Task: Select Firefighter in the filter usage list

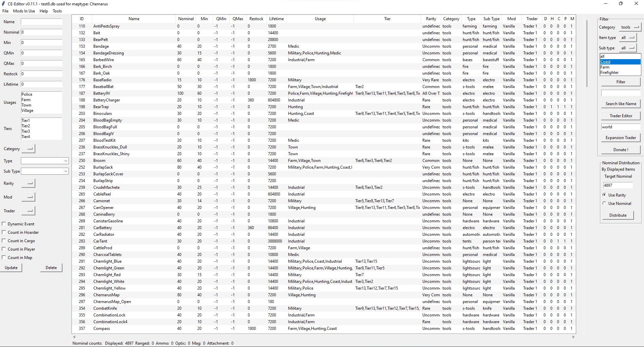Action: 620,73
